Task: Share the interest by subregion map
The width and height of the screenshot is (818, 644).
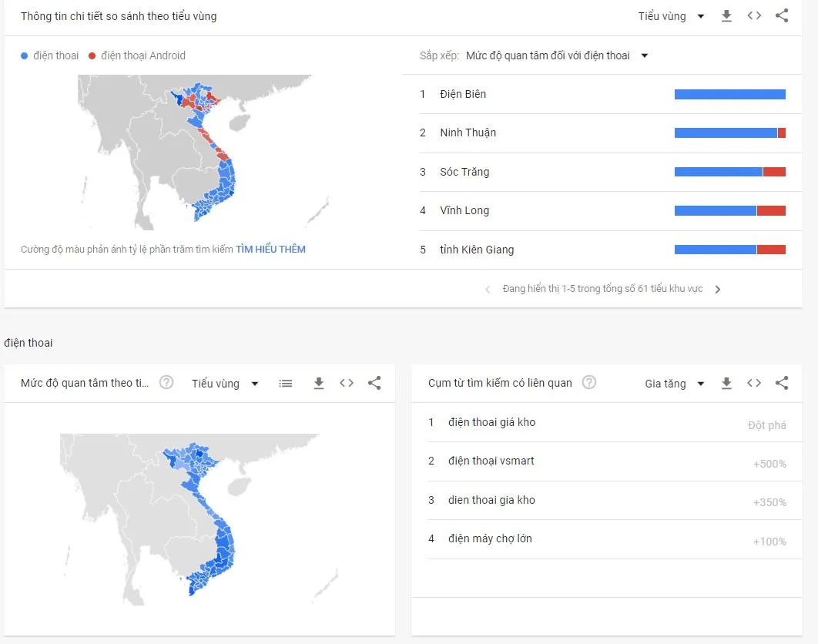Action: [x=374, y=384]
